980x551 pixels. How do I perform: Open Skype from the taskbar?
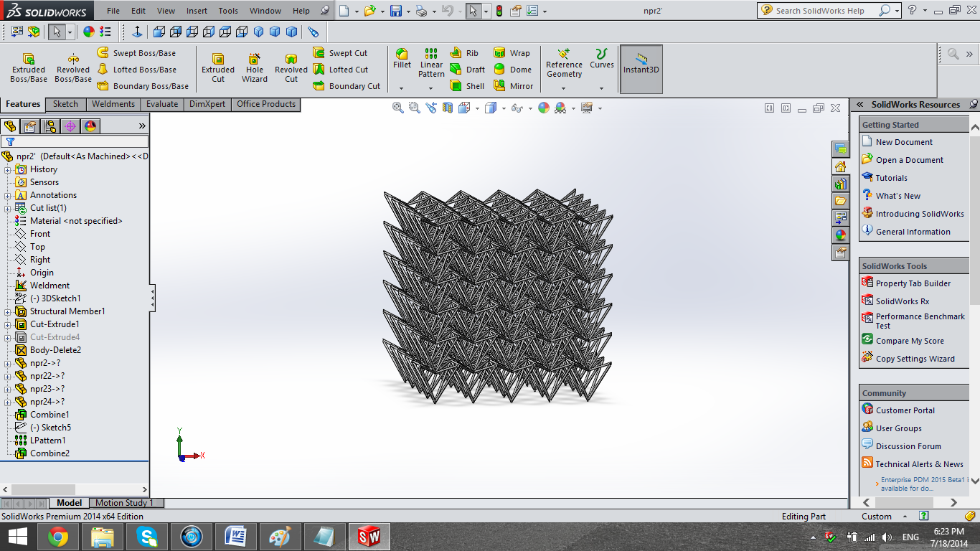tap(147, 536)
